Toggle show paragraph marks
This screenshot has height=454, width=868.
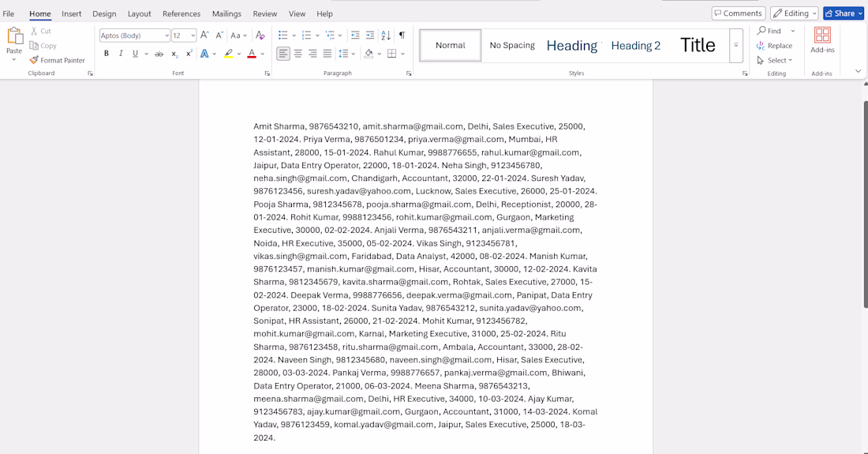point(402,36)
